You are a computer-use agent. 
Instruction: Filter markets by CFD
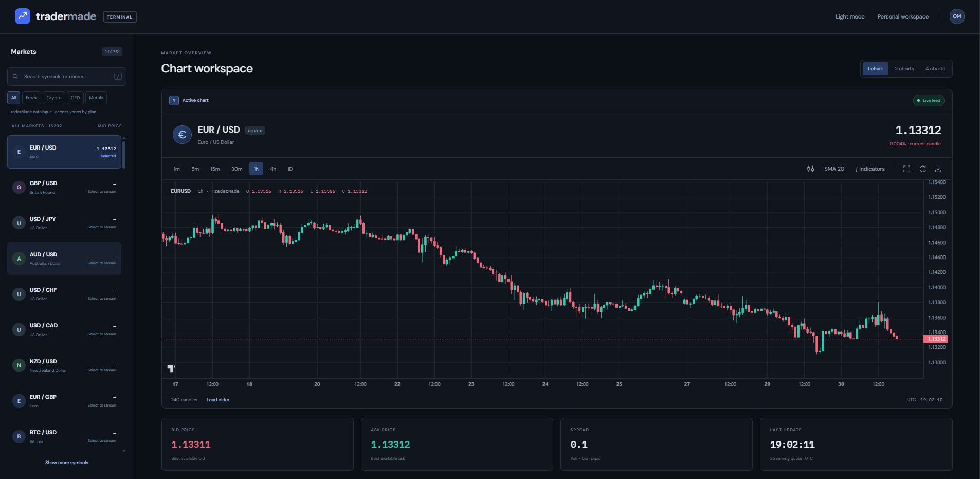[75, 98]
